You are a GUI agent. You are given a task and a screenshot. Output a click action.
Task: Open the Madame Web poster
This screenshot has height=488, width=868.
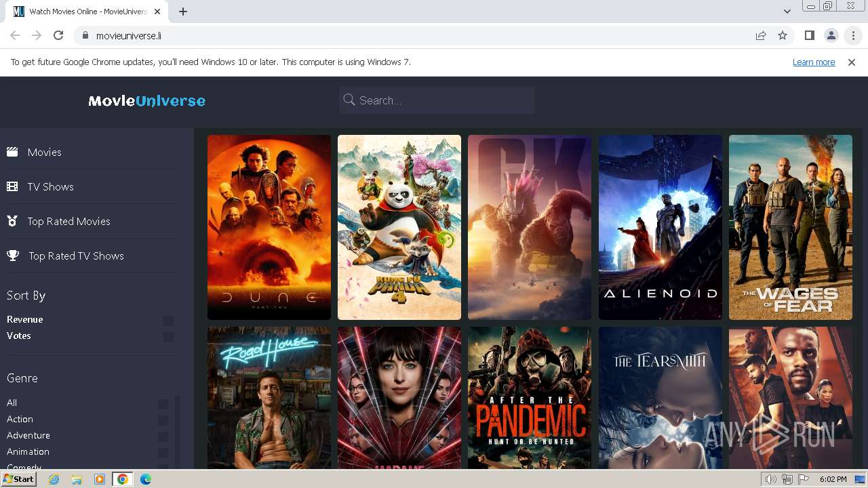[x=399, y=398]
